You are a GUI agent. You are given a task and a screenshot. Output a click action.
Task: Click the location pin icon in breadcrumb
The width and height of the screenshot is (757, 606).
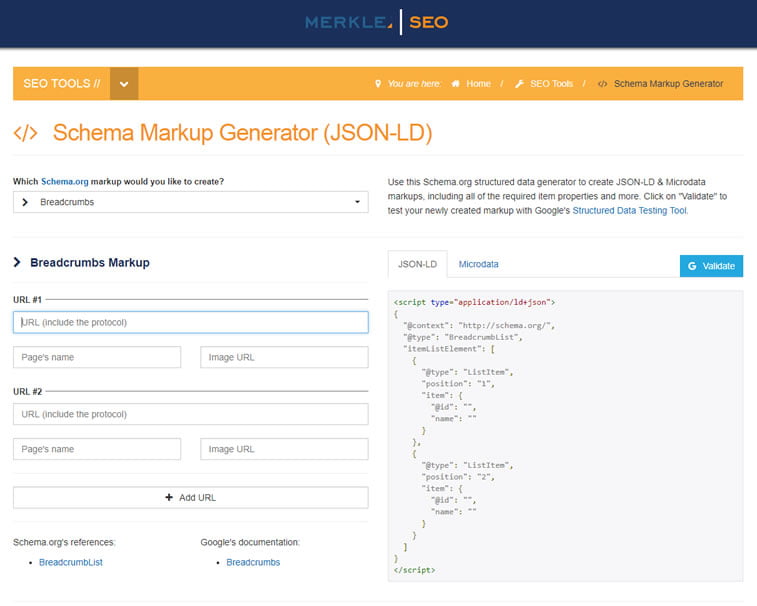click(378, 84)
